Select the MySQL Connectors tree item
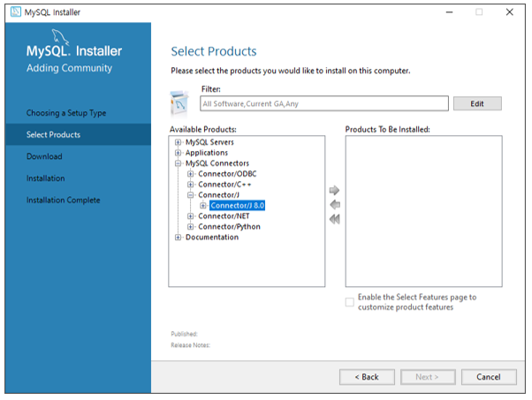 [217, 163]
